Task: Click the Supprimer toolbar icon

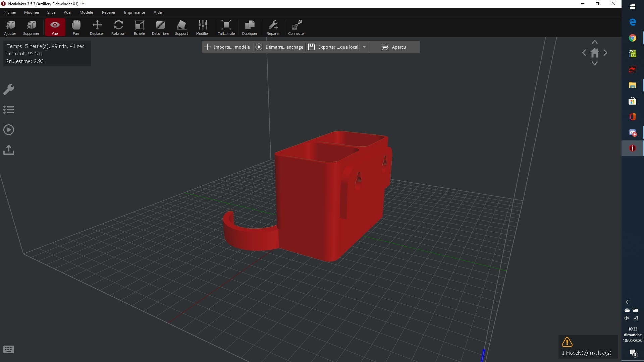Action: click(x=31, y=27)
